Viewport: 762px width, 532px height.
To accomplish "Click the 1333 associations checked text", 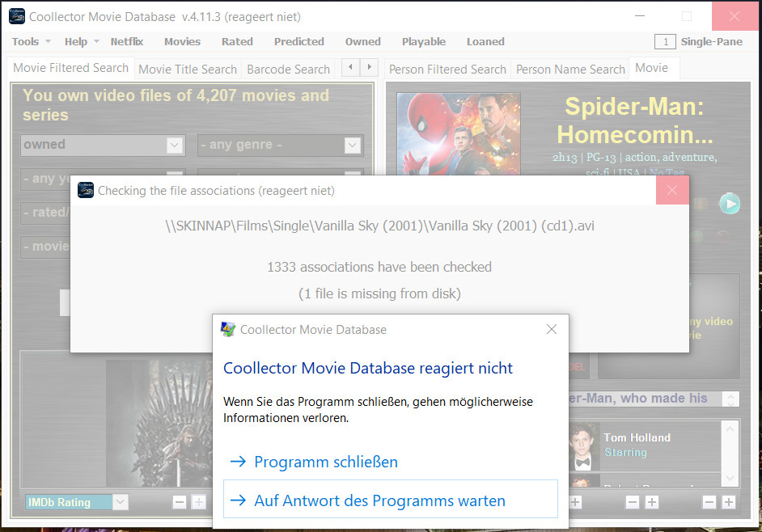I will point(379,267).
